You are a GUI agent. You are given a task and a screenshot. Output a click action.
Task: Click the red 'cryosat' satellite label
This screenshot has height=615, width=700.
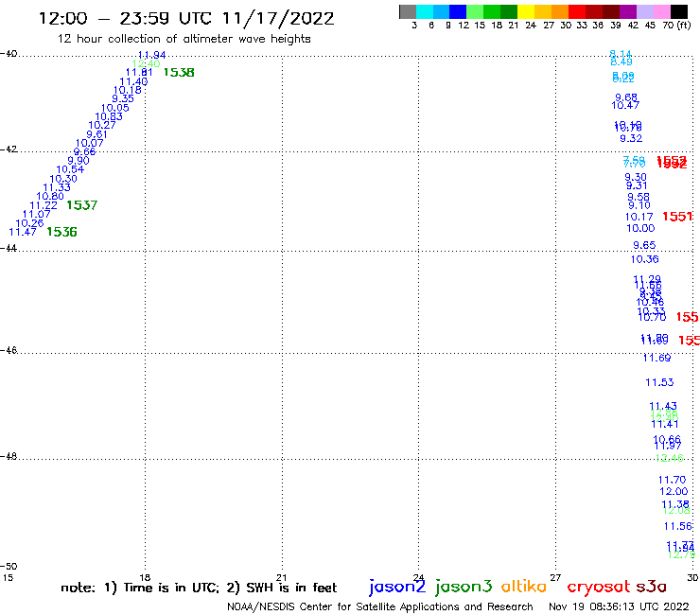(599, 587)
